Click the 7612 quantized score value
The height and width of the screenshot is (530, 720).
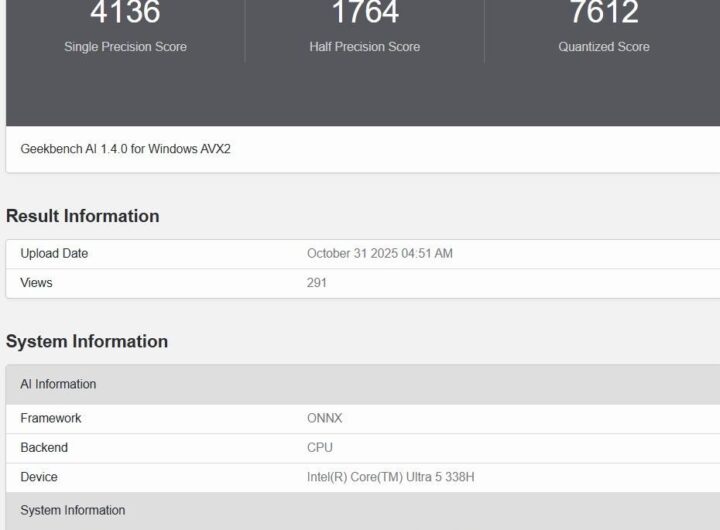604,12
